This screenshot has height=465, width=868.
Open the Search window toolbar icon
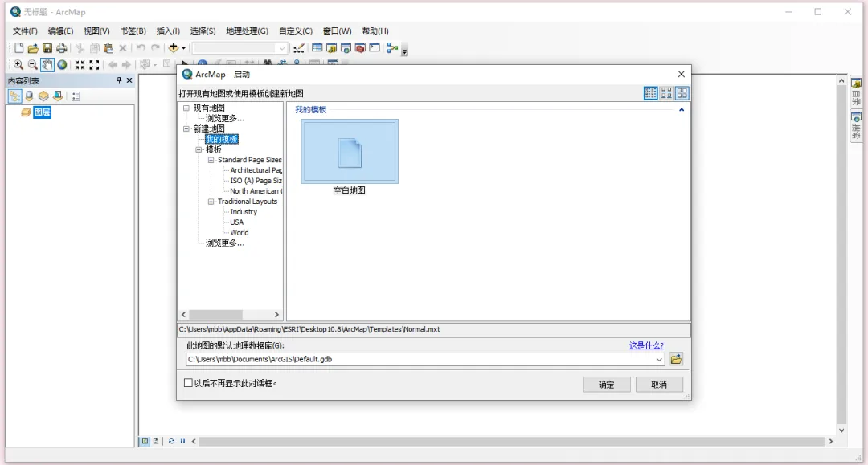click(x=346, y=48)
